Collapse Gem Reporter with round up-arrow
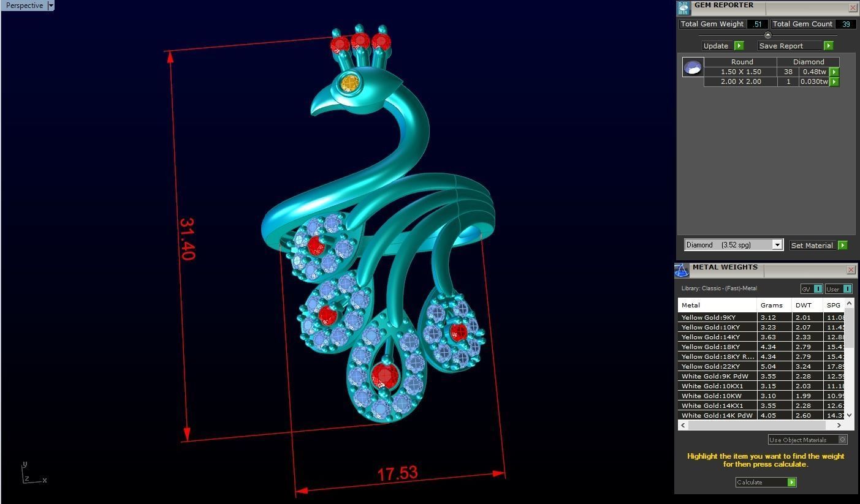The height and width of the screenshot is (504, 860). pyautogui.click(x=767, y=35)
